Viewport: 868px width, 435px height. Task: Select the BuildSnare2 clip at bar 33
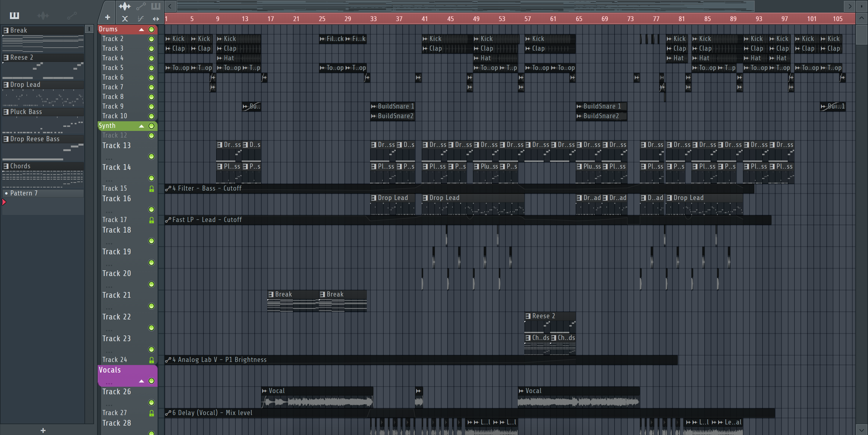(x=392, y=116)
